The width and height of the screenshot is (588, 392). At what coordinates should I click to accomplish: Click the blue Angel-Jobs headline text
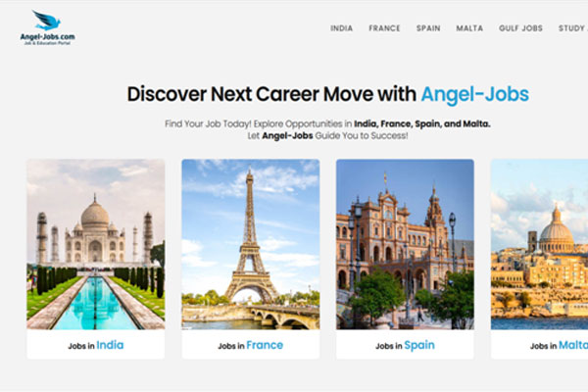474,94
